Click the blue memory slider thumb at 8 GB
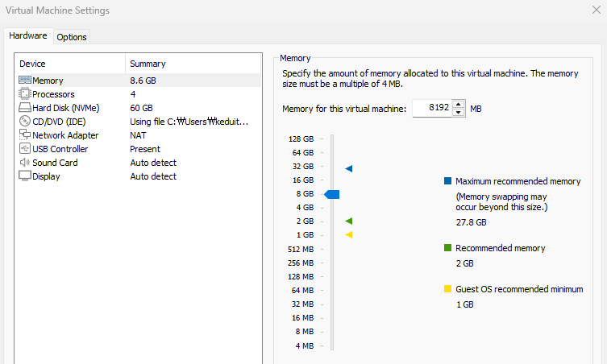This screenshot has height=364, width=607. coord(332,194)
